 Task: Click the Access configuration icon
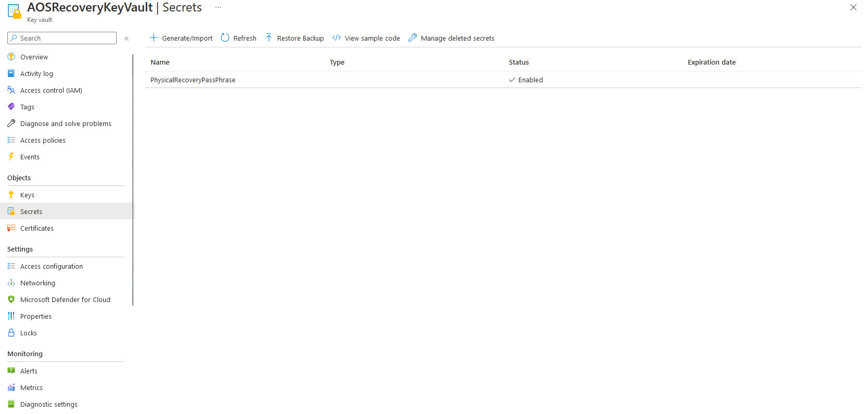[x=11, y=266]
